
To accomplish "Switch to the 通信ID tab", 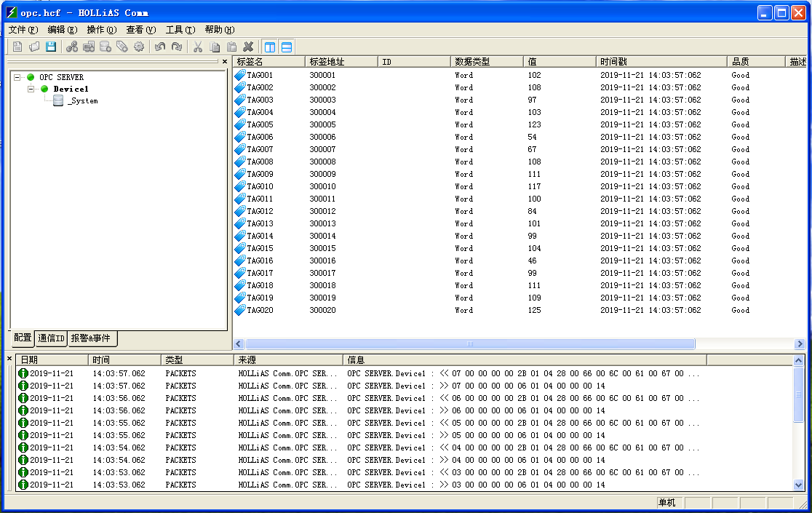I will coord(51,338).
